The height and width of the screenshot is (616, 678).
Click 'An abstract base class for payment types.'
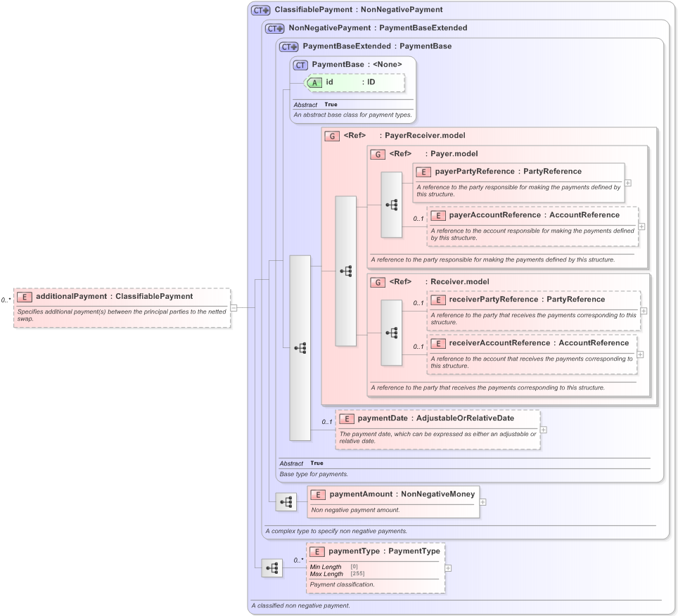tap(353, 115)
